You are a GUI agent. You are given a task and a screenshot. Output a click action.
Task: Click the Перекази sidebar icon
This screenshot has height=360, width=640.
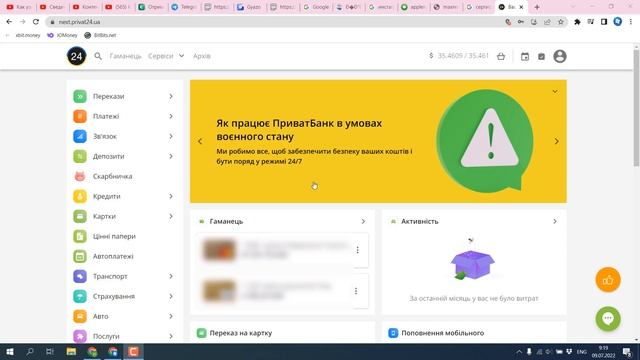click(80, 96)
